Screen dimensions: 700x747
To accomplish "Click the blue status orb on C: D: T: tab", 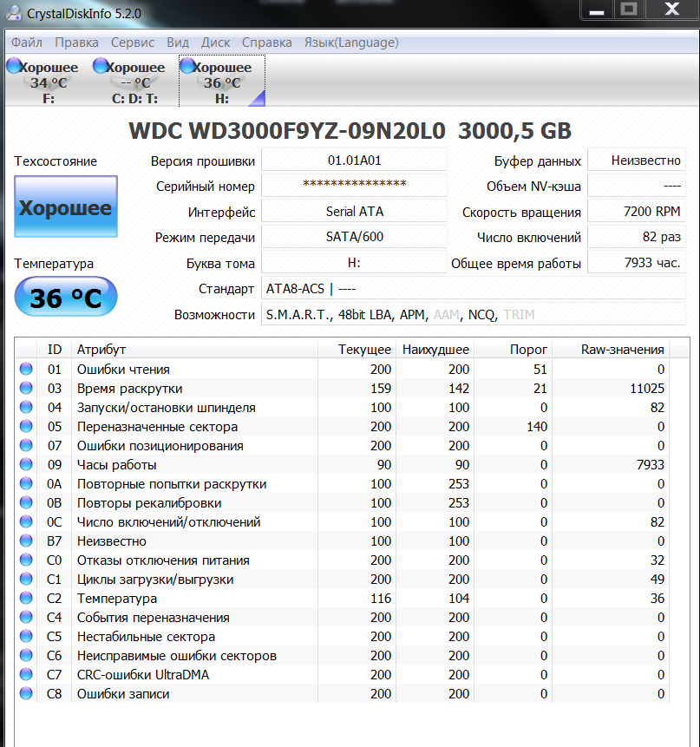I will tap(101, 66).
